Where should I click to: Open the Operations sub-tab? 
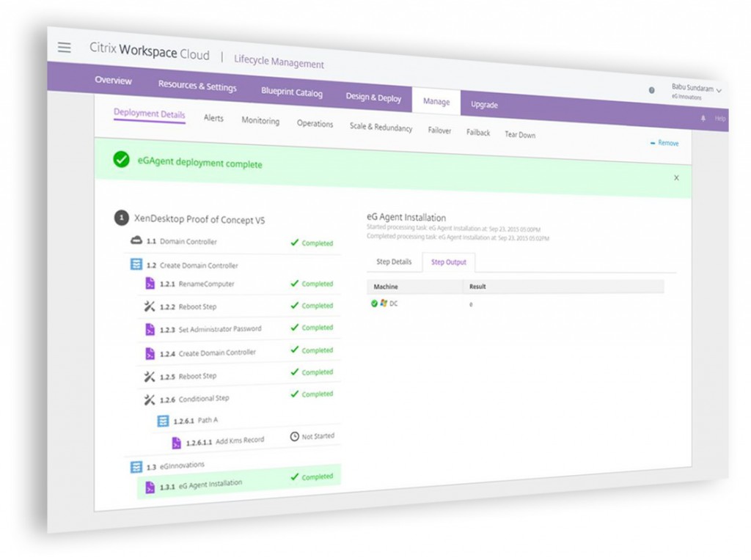[x=315, y=123]
